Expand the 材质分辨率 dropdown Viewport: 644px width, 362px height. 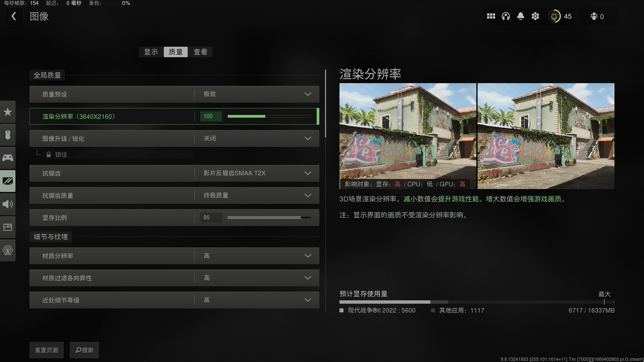(308, 256)
